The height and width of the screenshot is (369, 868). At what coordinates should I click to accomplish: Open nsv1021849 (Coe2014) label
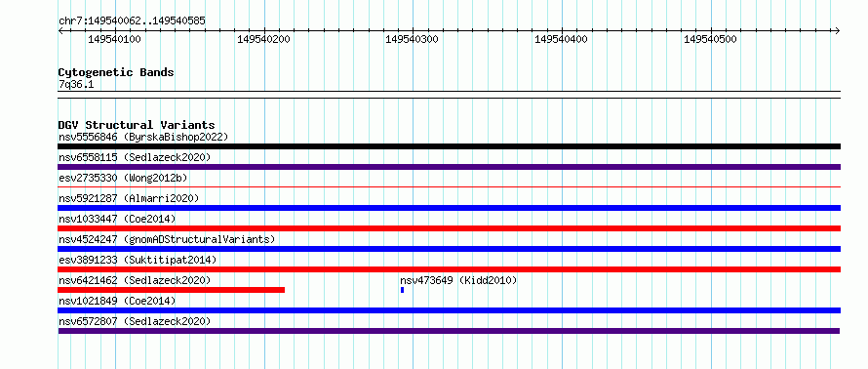(x=117, y=301)
